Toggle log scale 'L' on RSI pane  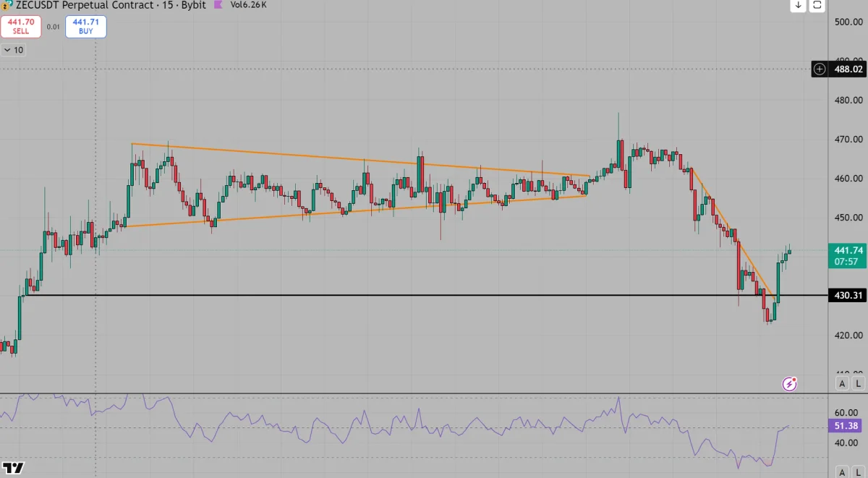click(859, 471)
